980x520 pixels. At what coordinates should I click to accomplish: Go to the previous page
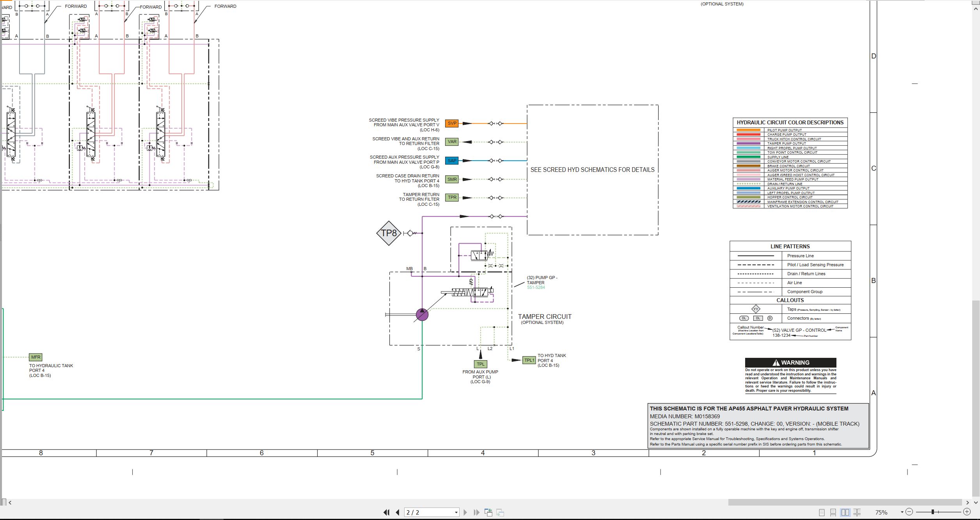(398, 512)
